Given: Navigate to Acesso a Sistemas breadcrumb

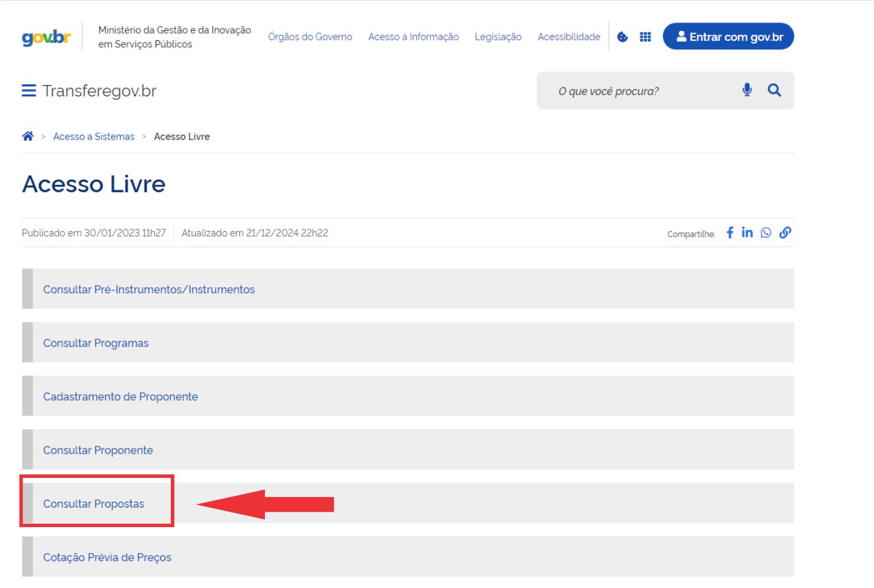Looking at the screenshot, I should coord(93,137).
